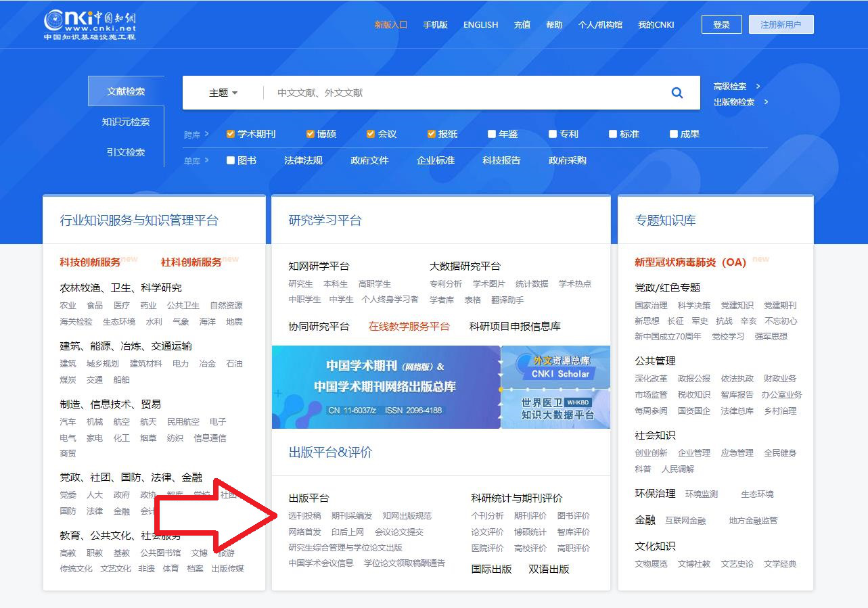868x608 pixels.
Task: Open 新版入口 in the top menu
Action: [x=391, y=24]
